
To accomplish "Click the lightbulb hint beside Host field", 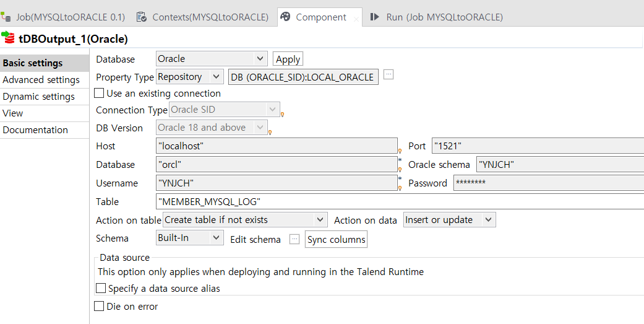I will pyautogui.click(x=400, y=151).
